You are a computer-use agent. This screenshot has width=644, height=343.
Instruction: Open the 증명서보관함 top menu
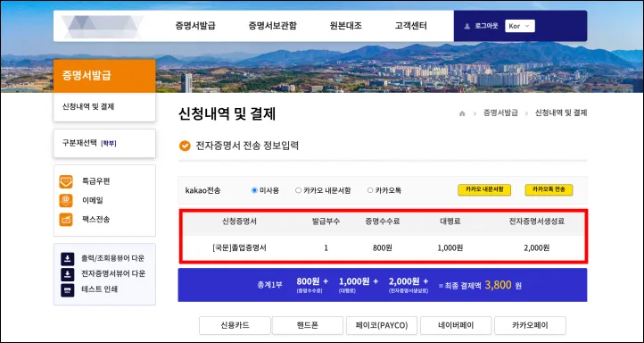[x=272, y=26]
